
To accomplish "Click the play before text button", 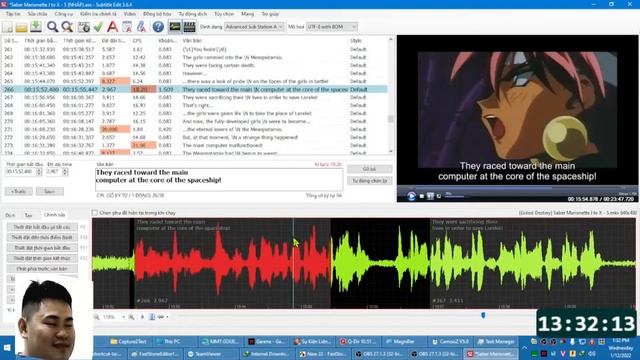I will pos(42,269).
